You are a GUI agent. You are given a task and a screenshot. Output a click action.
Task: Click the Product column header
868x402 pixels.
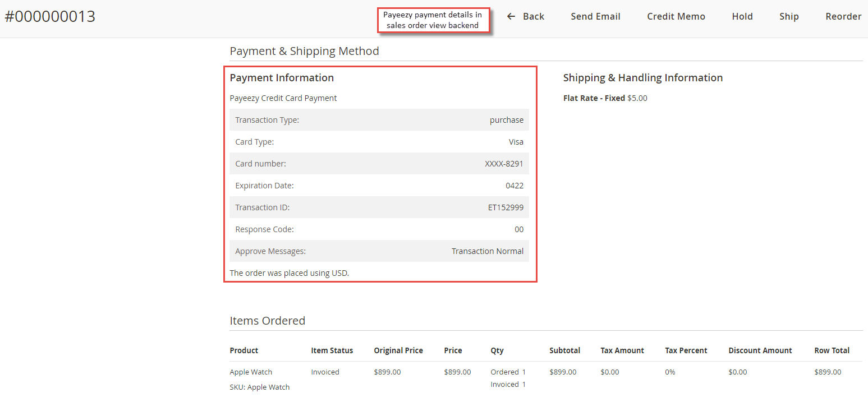coord(244,350)
